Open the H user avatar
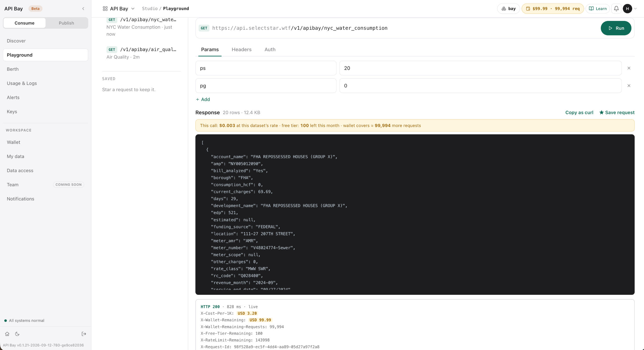644x350 pixels. [x=627, y=9]
